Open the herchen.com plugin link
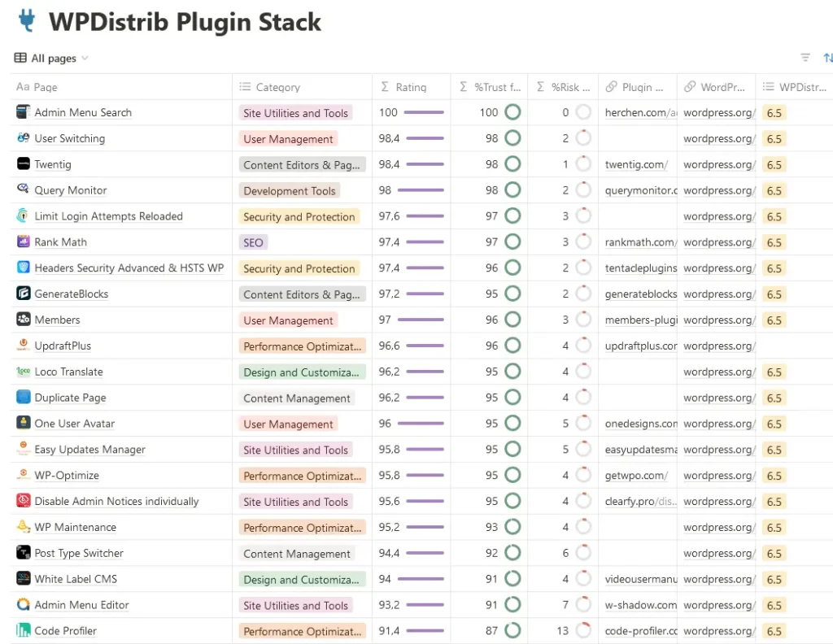This screenshot has height=644, width=833. 641,112
